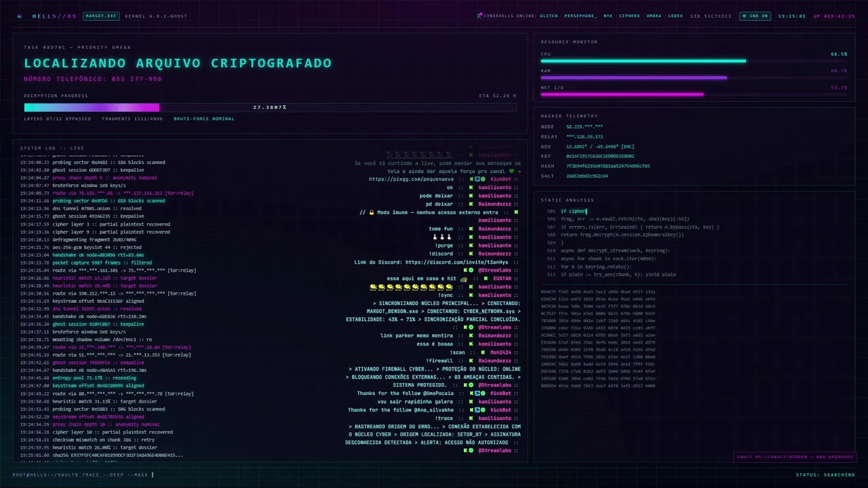Click badges on '@UmaPocaia' follow message
The height and width of the screenshot is (488, 868).
pyautogui.click(x=476, y=393)
